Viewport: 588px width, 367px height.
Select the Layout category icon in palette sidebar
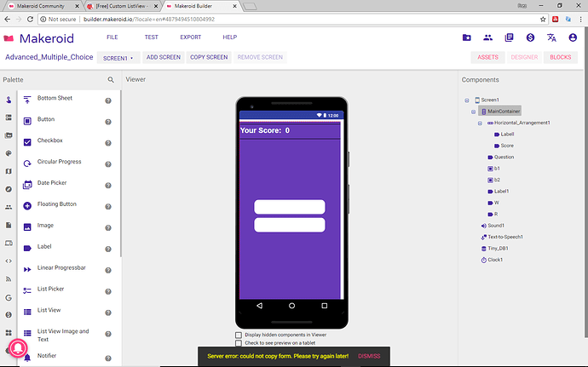[9, 118]
